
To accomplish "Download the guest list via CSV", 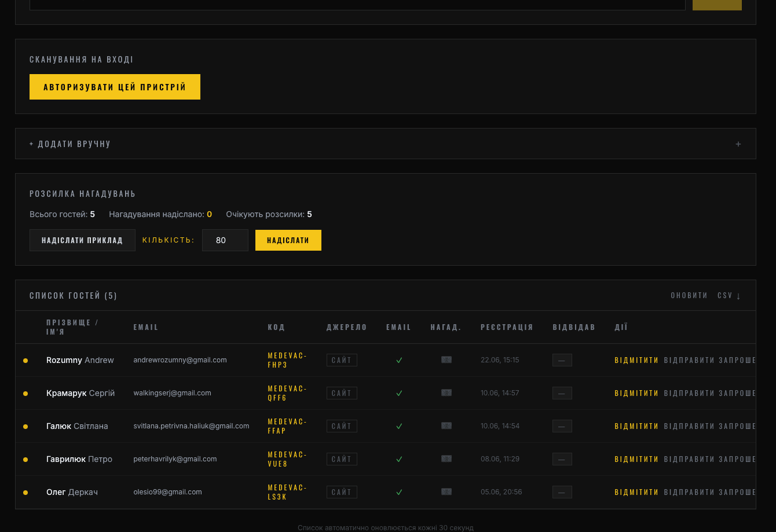I will 729,296.
